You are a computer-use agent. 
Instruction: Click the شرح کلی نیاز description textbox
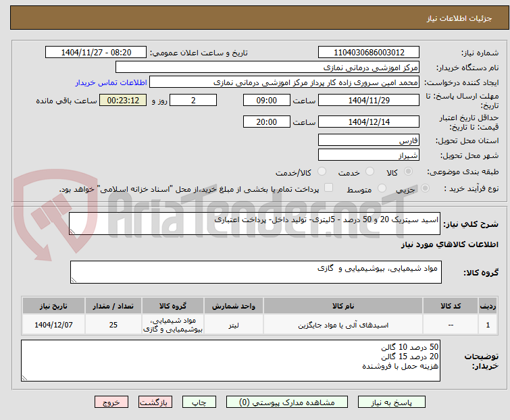click(x=255, y=224)
